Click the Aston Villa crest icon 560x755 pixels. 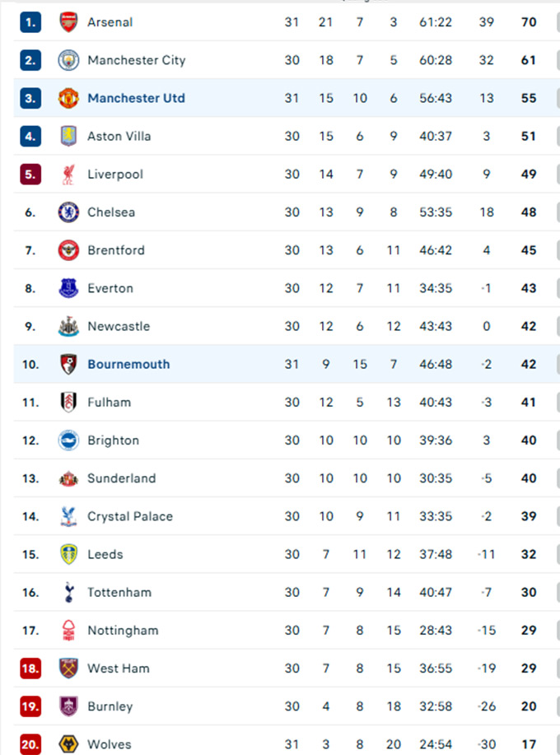68,136
